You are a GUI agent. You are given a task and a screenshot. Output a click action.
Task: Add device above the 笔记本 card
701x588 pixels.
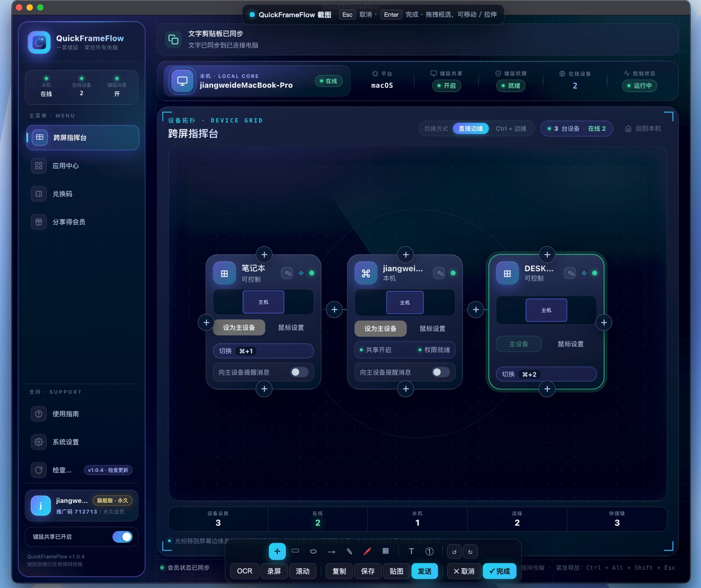pyautogui.click(x=264, y=255)
